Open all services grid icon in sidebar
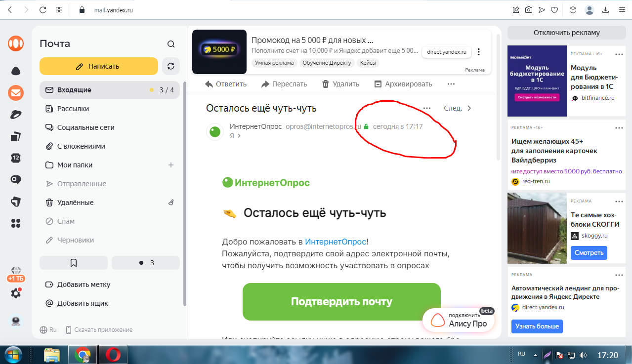Image resolution: width=632 pixels, height=364 pixels. 16,223
